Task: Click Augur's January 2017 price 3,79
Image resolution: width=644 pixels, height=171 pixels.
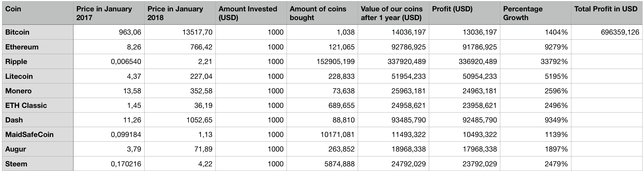Action: point(134,149)
